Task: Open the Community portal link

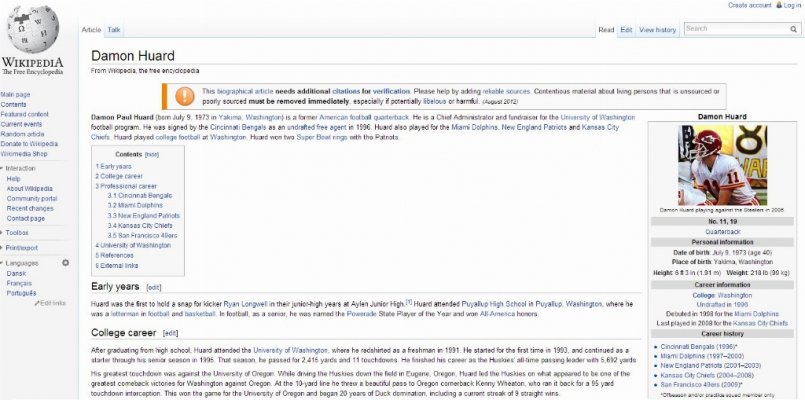Action: (x=32, y=198)
